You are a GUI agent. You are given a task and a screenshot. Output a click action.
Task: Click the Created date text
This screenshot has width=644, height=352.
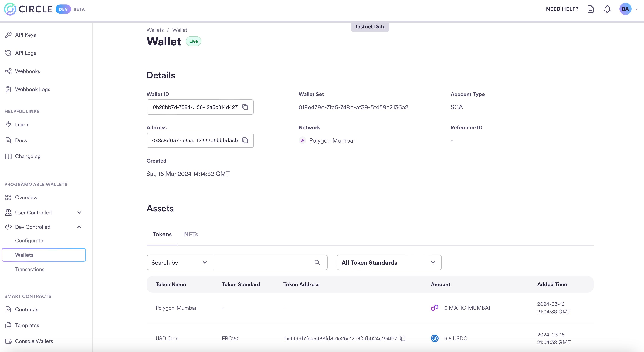pos(188,174)
